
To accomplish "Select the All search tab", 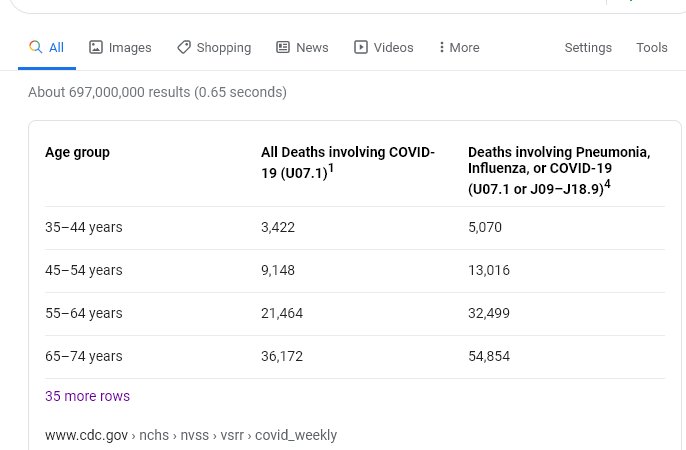I will (46, 47).
